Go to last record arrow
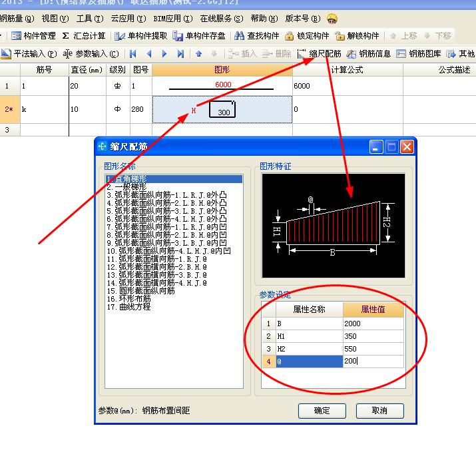476x470 pixels. 180,54
